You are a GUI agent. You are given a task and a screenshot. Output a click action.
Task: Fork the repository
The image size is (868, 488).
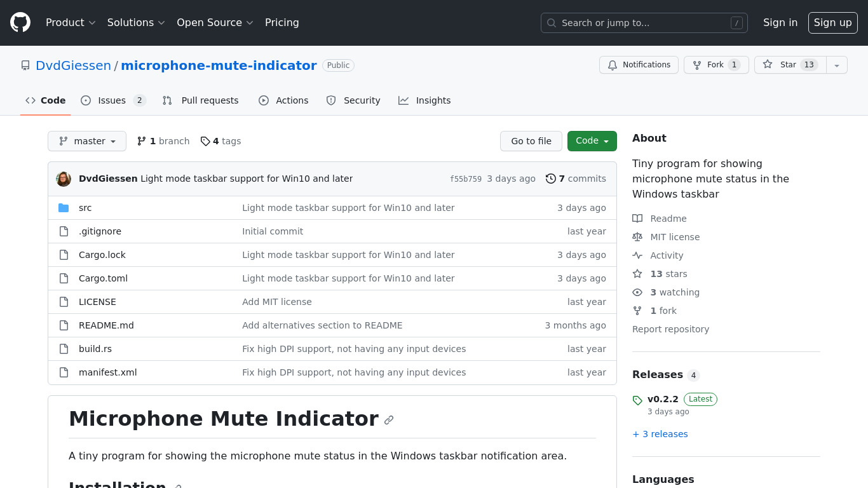(x=716, y=65)
